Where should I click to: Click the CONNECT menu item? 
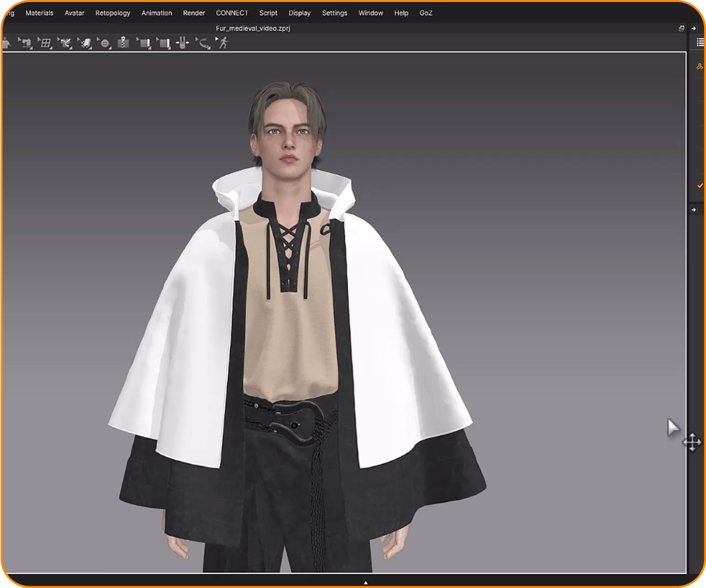pyautogui.click(x=232, y=13)
